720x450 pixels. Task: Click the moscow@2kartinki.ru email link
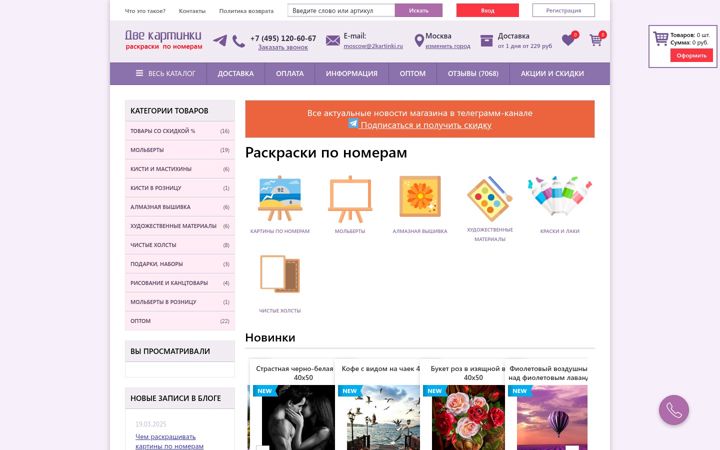point(373,46)
